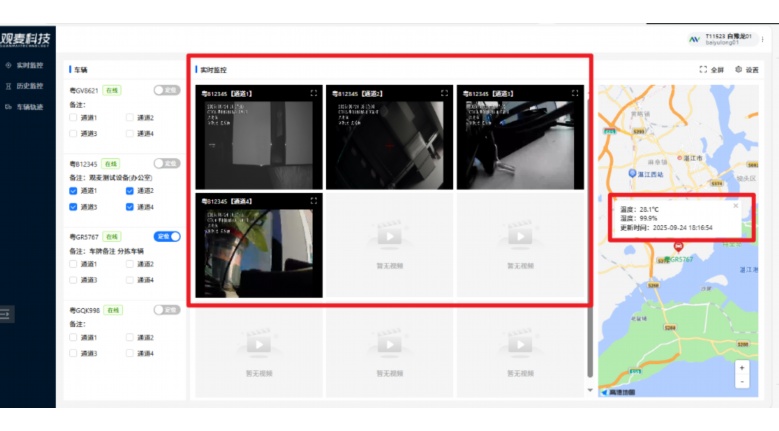Viewport: 779px width, 431px height.
Task: Check 通道3 under vehicle 粤GQK998
Action: pyautogui.click(x=73, y=353)
